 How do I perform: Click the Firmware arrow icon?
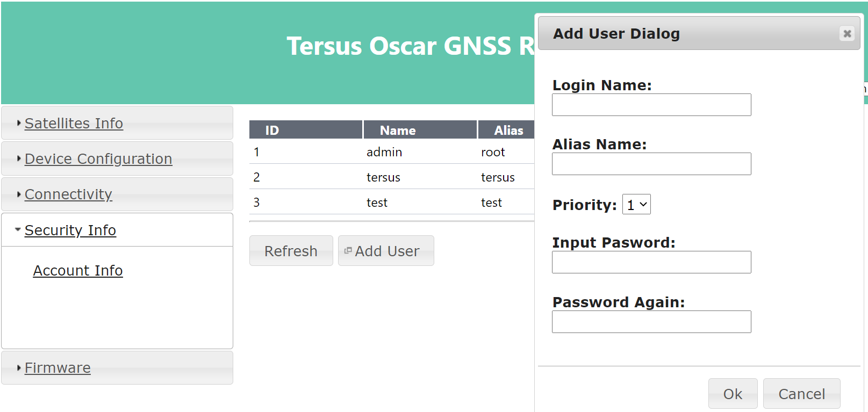click(19, 367)
